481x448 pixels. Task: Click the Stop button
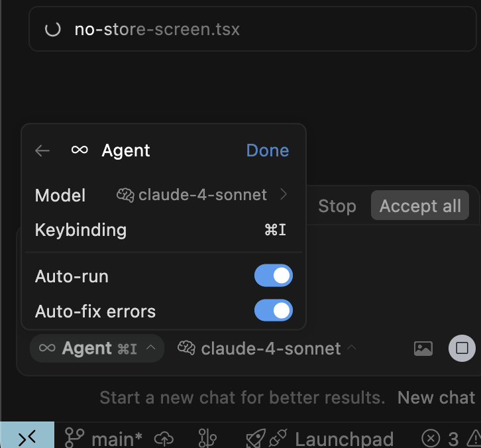[x=337, y=206]
